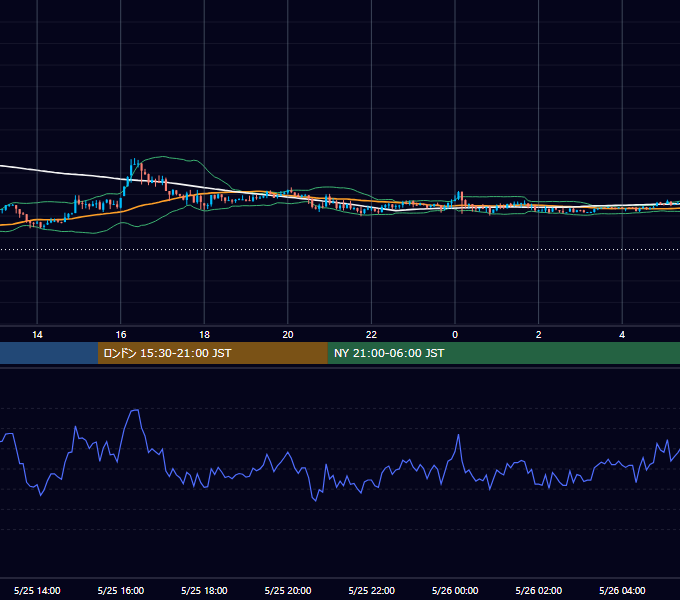Click the oscillator spike at 5/26 00:00
Screen dimensions: 680x600
tap(458, 436)
